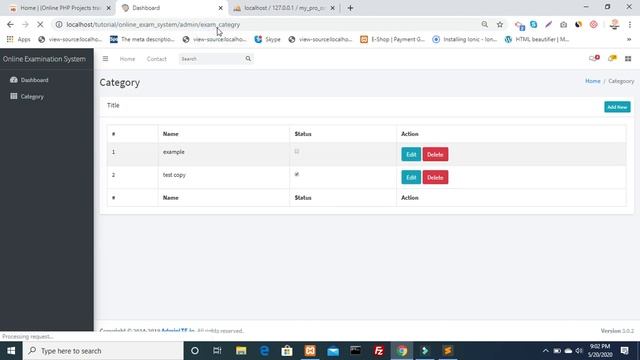Click the Chrome profile avatar icon
Image resolution: width=640 pixels, height=360 pixels.
614,24
